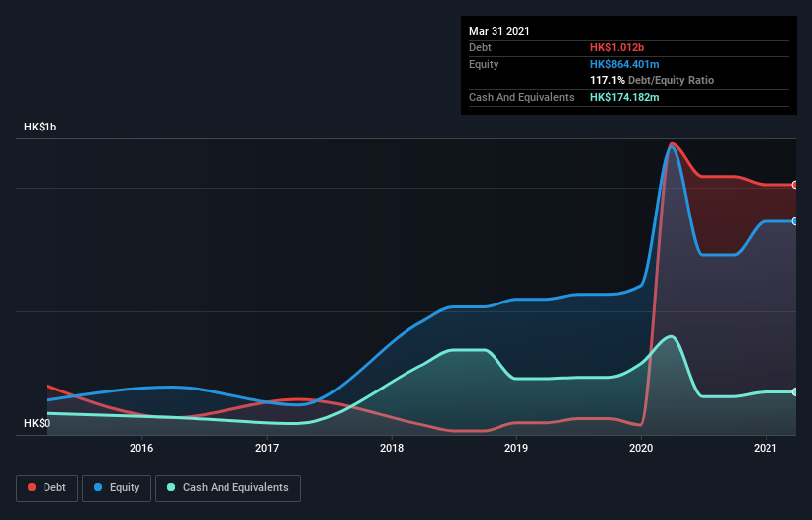
Task: Click the red Debt end-point marker
Action: point(795,185)
